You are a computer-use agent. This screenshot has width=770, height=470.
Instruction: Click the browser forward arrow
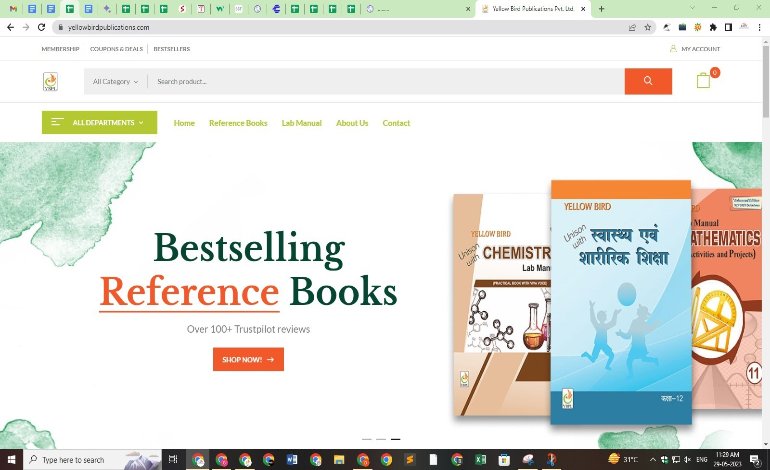click(26, 28)
